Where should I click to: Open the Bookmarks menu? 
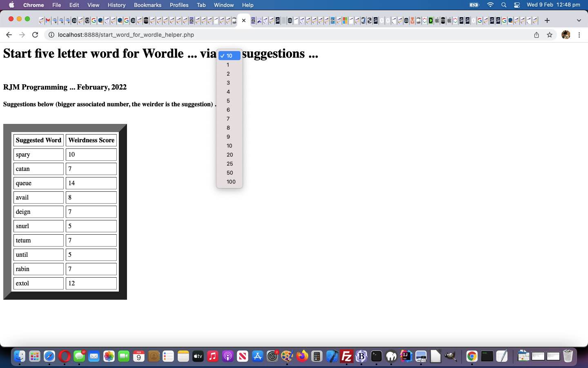click(x=148, y=5)
